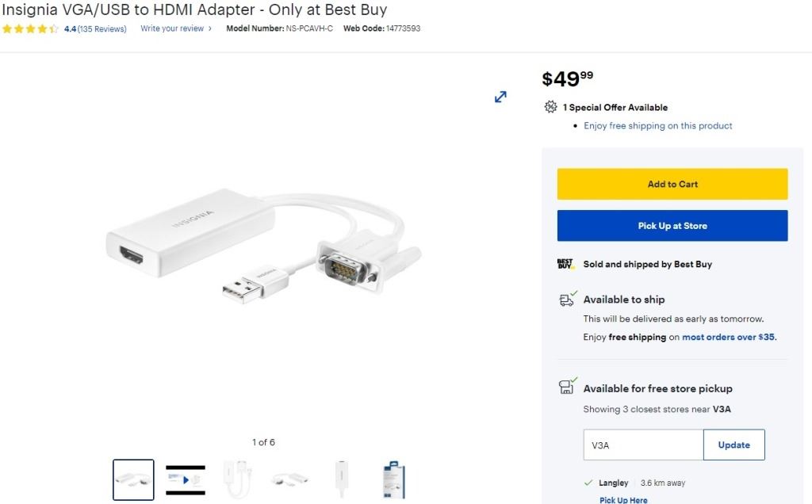
Task: Click the store pickup availability icon
Action: [567, 388]
